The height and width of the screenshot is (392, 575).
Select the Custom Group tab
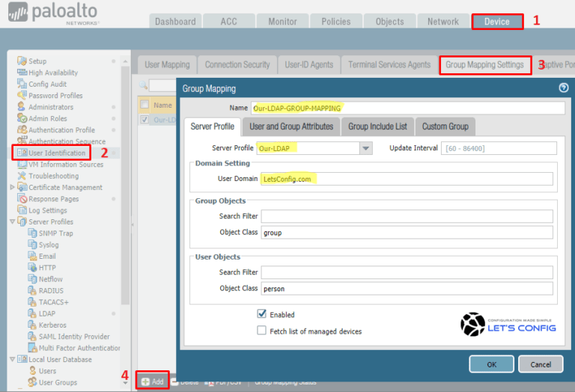pyautogui.click(x=445, y=126)
